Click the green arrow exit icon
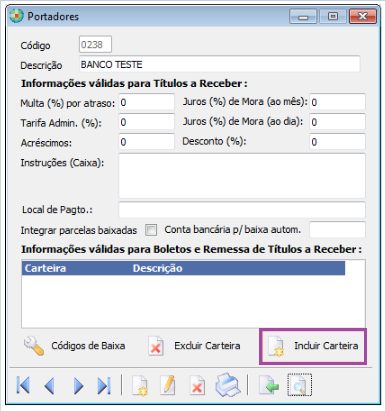The width and height of the screenshot is (385, 411). (269, 386)
